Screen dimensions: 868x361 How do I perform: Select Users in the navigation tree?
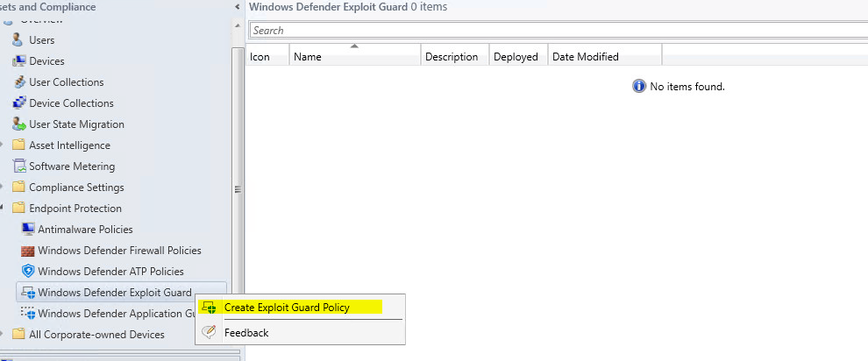[41, 39]
